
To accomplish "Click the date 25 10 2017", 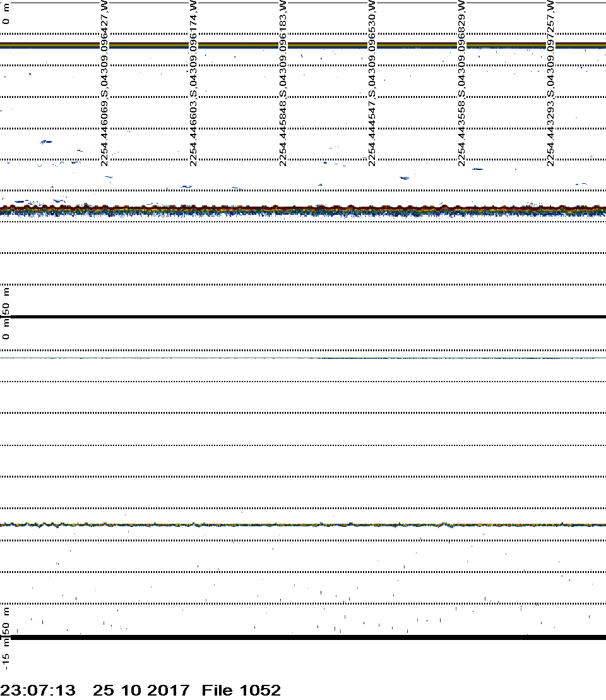I will 140,691.
